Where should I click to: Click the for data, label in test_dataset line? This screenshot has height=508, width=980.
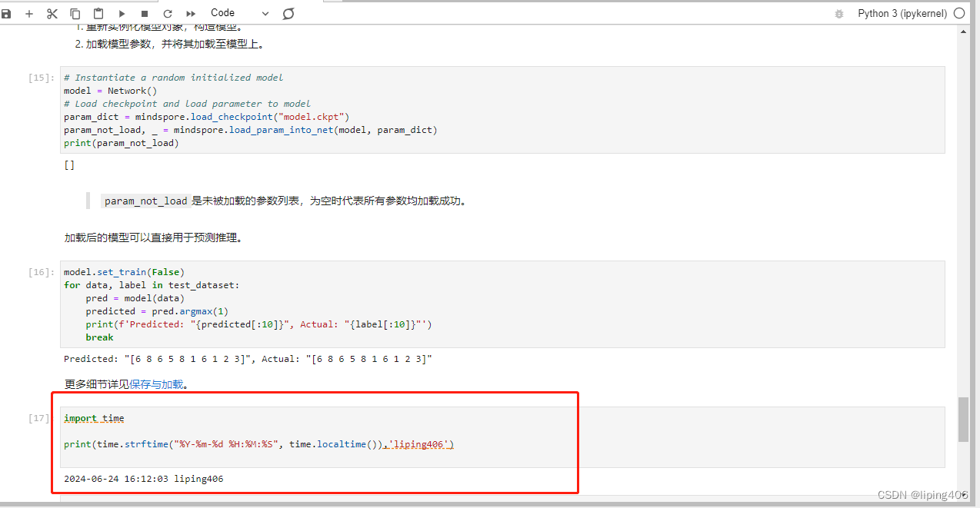152,285
